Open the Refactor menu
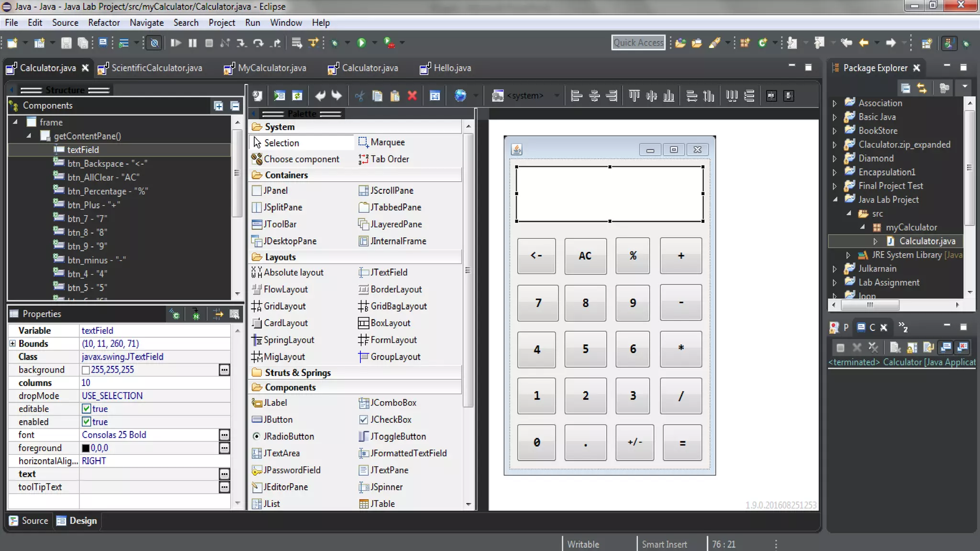 coord(104,22)
